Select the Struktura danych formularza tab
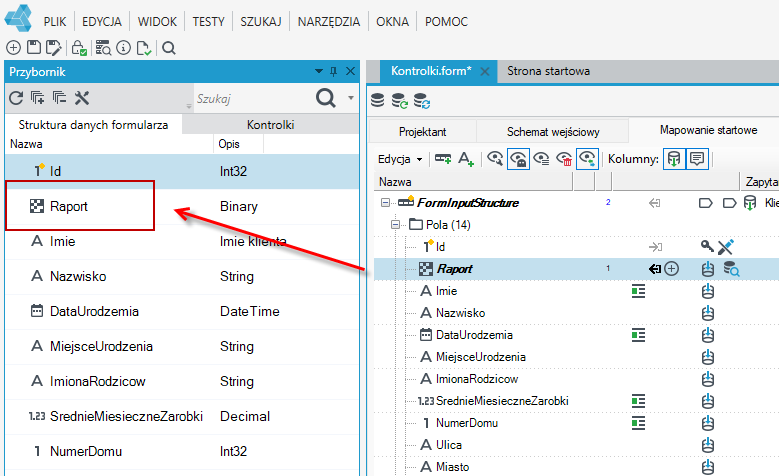The width and height of the screenshot is (779, 476). [93, 124]
